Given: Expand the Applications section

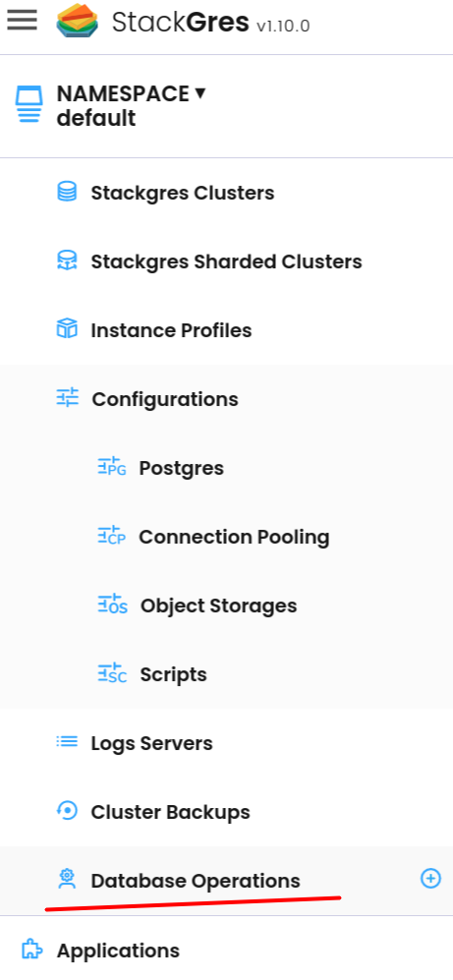Looking at the screenshot, I should pyautogui.click(x=118, y=951).
